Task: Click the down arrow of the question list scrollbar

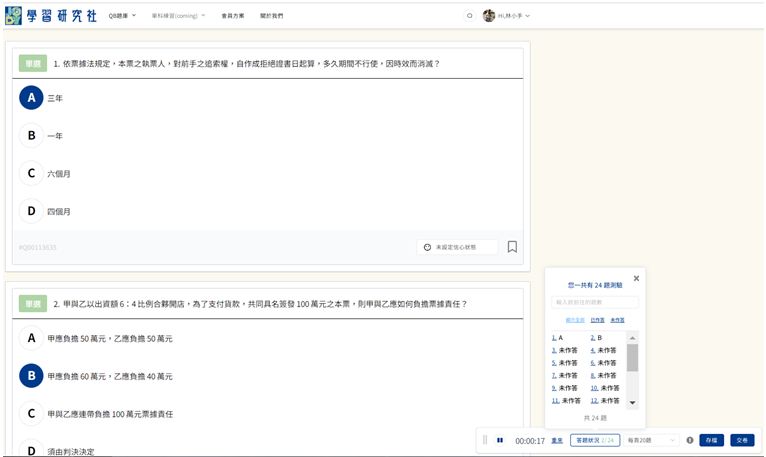Action: click(632, 402)
